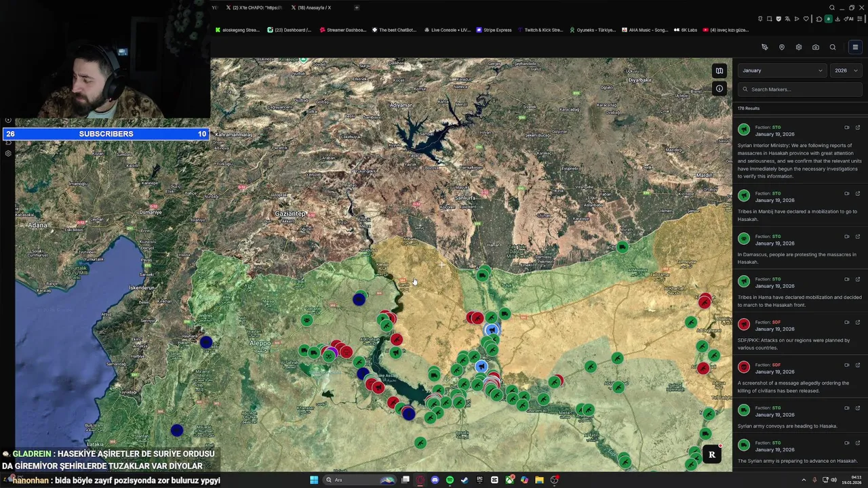
Task: Open external link for army convoys entry
Action: (x=858, y=408)
